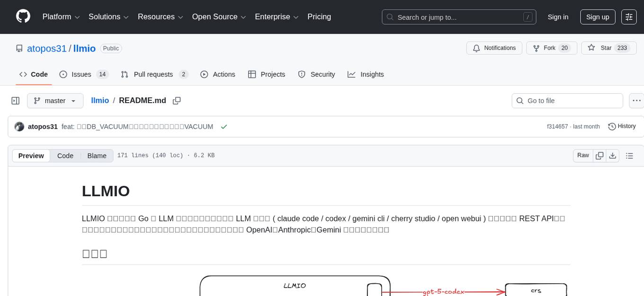This screenshot has width=644, height=296.
Task: Copy the README.md file path
Action: pos(177,101)
